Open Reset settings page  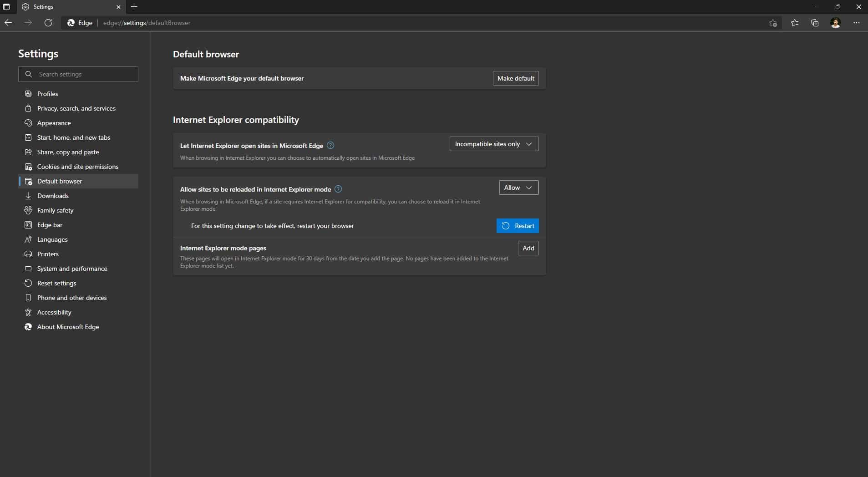[x=78, y=283]
